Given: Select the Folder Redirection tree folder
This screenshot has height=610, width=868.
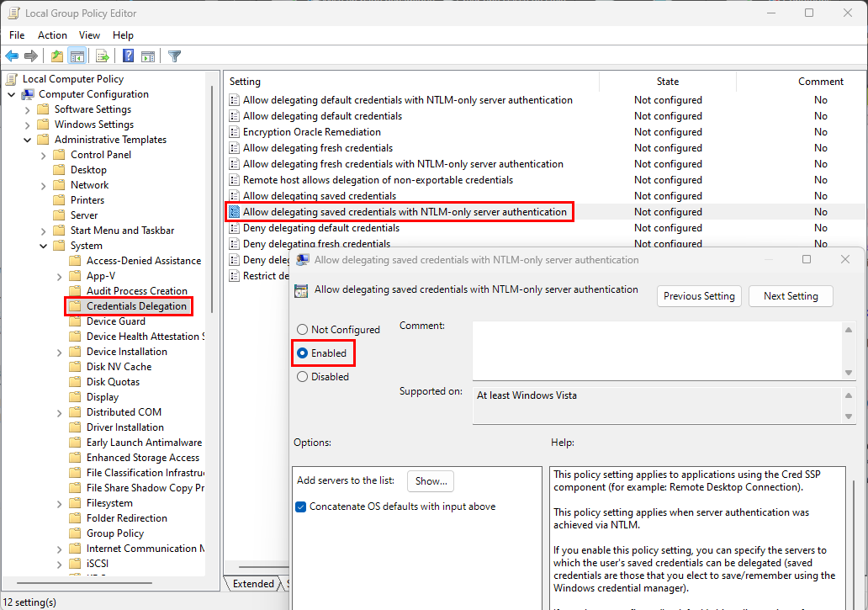Looking at the screenshot, I should click(x=127, y=518).
